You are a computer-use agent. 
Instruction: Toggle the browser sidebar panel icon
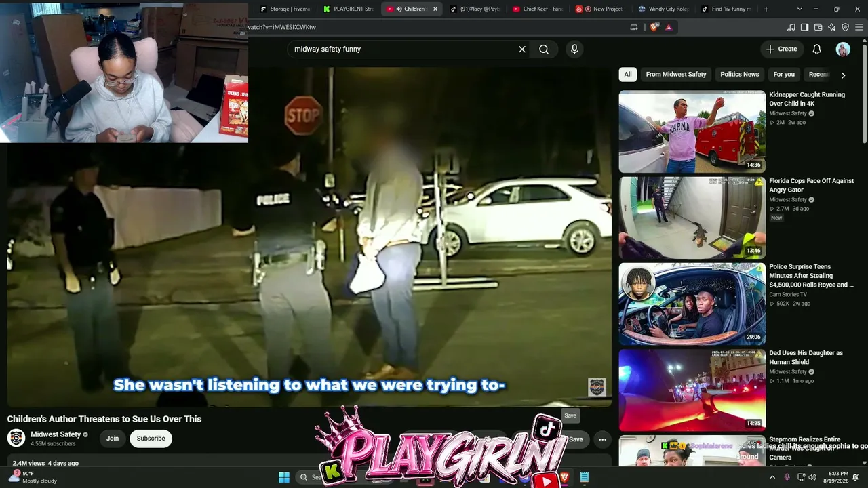(805, 27)
